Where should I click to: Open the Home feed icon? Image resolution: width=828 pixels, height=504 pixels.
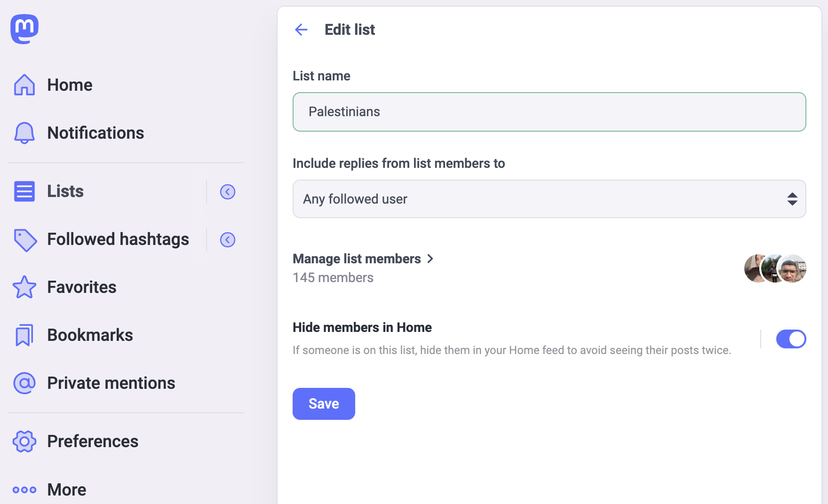[x=24, y=85]
